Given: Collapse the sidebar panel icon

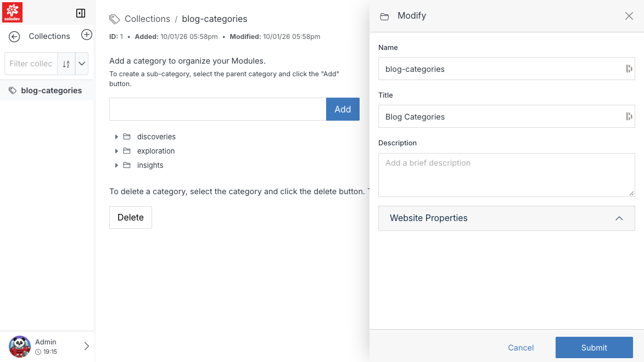Looking at the screenshot, I should coord(81,13).
